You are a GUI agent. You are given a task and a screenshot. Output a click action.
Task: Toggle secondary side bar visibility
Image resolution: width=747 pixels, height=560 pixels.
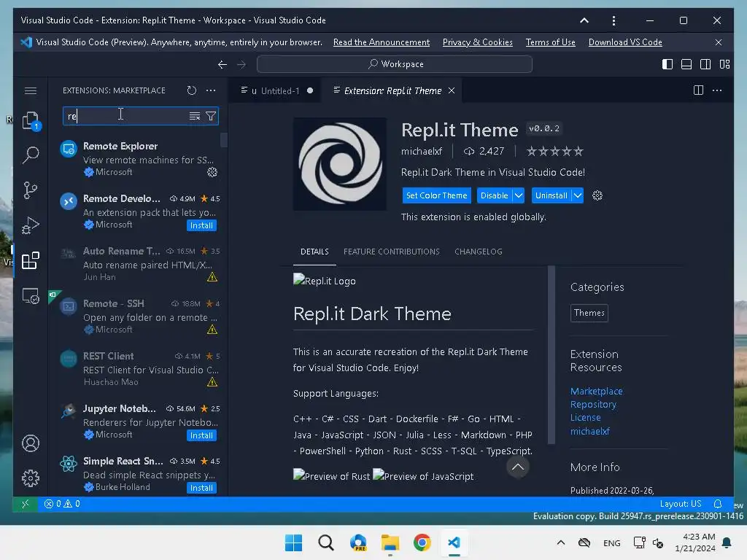click(x=705, y=64)
